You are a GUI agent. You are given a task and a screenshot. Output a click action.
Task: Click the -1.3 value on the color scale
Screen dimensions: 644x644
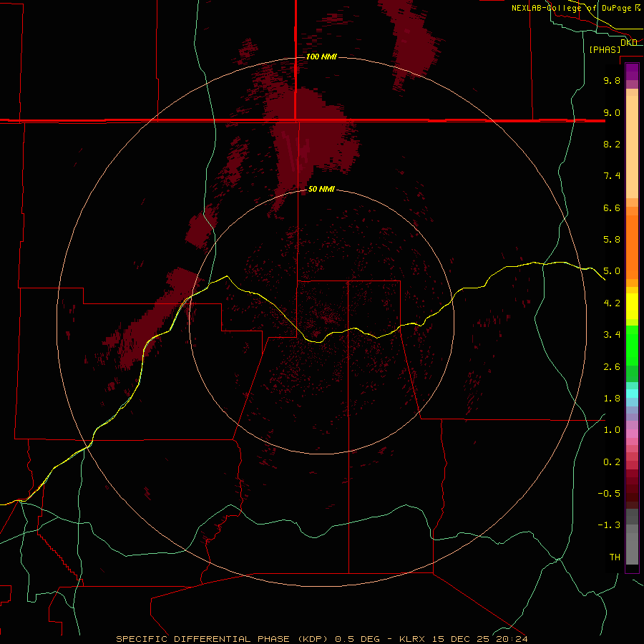tap(609, 525)
